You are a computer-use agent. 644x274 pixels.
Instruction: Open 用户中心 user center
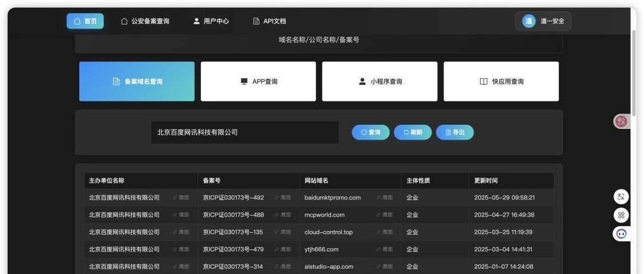[x=211, y=21]
